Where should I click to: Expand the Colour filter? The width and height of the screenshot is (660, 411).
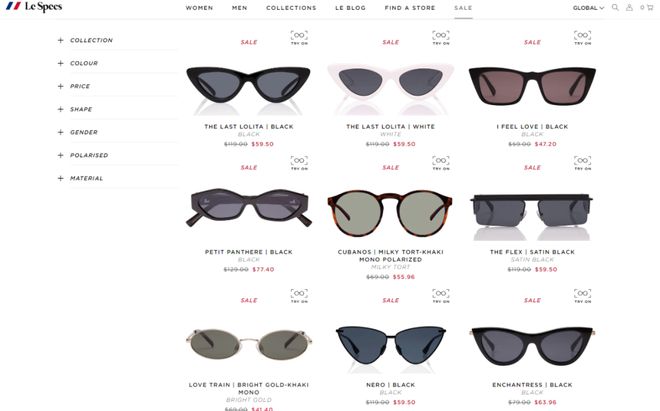[x=78, y=63]
